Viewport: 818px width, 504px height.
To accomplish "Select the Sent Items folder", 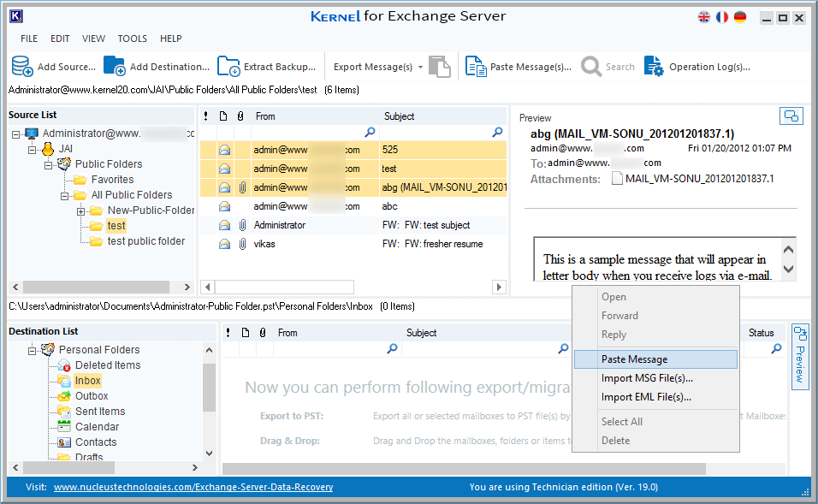I will point(100,411).
